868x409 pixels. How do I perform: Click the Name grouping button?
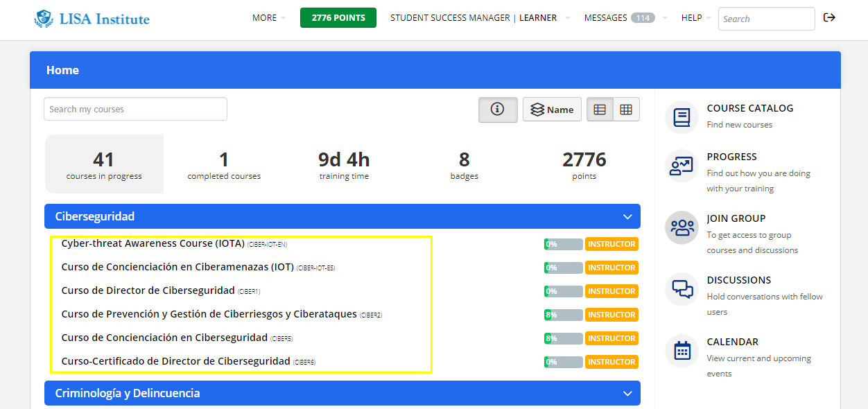pyautogui.click(x=552, y=110)
